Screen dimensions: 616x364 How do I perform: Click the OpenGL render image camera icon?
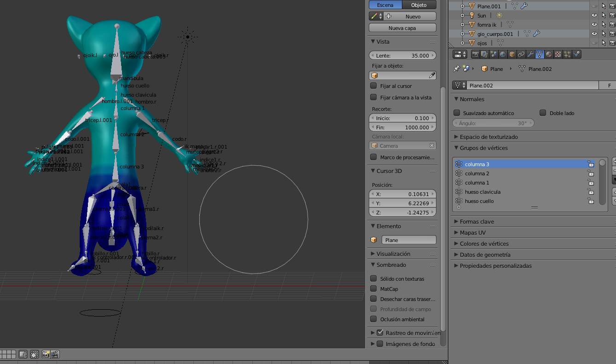tap(46, 354)
